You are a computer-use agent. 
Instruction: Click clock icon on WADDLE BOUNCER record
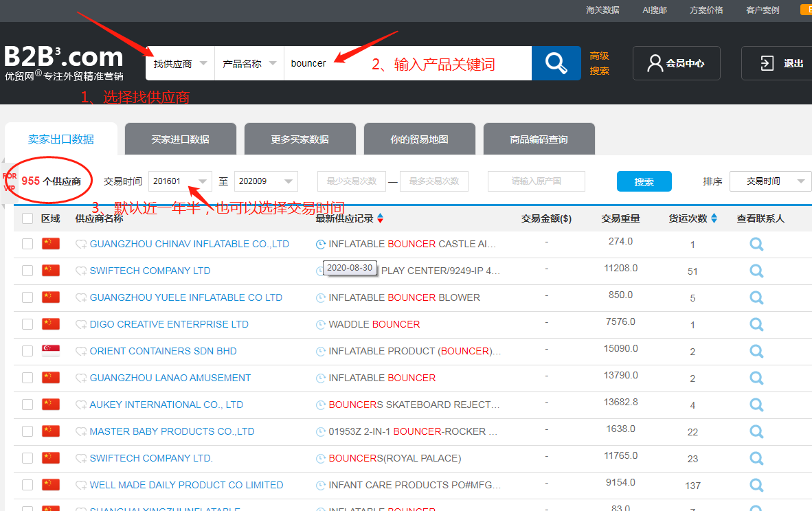[x=321, y=325]
